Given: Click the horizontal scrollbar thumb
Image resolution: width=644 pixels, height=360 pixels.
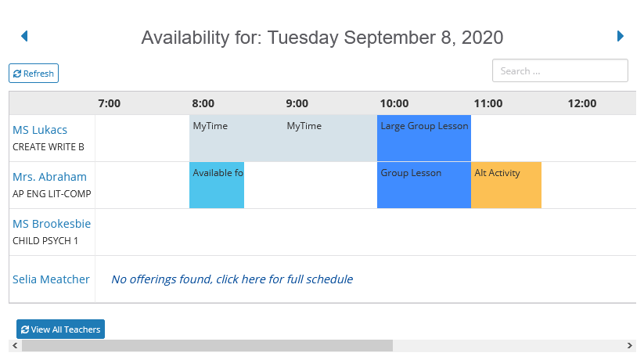Looking at the screenshot, I should 207,346.
